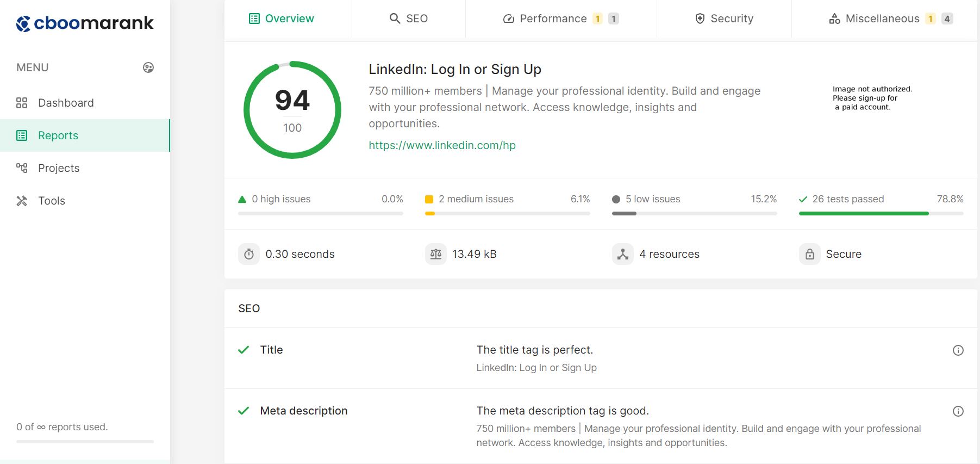Click the tests passed checkmark icon
Image resolution: width=980 pixels, height=464 pixels.
[x=803, y=199]
